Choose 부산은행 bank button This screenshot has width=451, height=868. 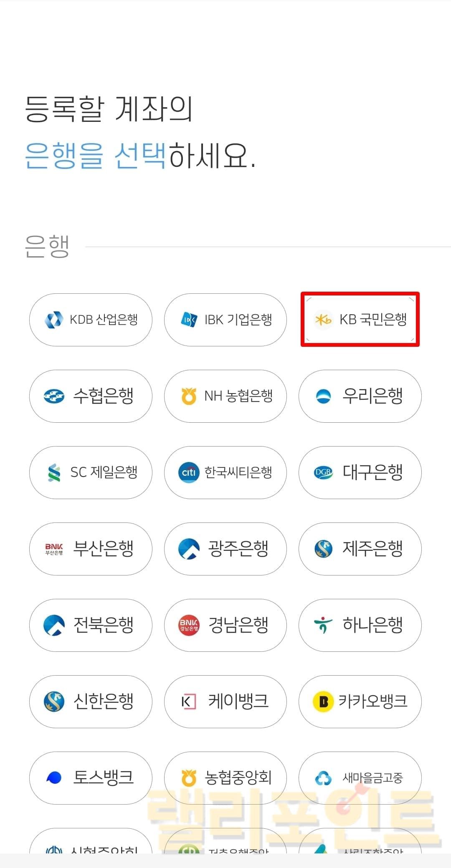pos(91,549)
